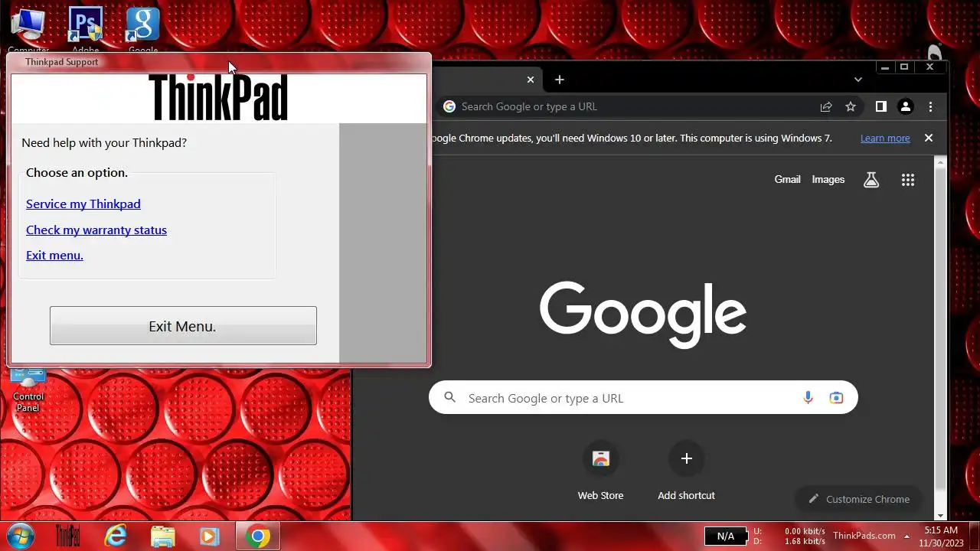Open the Windows Start menu
980x551 pixels.
coord(21,536)
